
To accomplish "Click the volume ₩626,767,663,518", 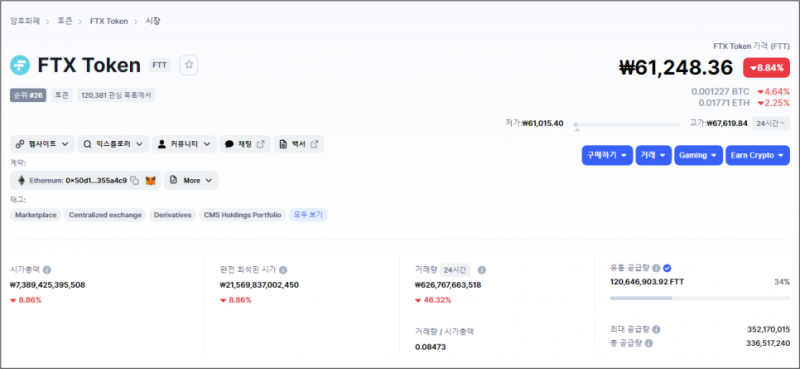I will (448, 285).
